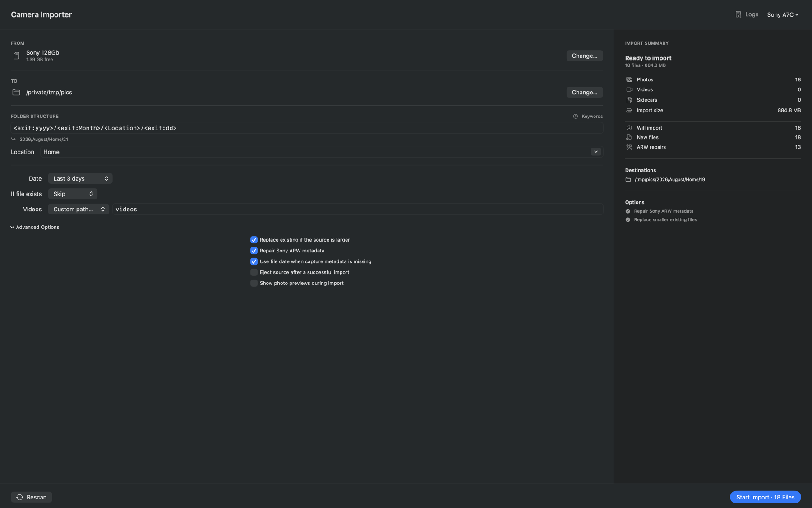Click the 18 files · 884.8 MB subtitle

645,65
